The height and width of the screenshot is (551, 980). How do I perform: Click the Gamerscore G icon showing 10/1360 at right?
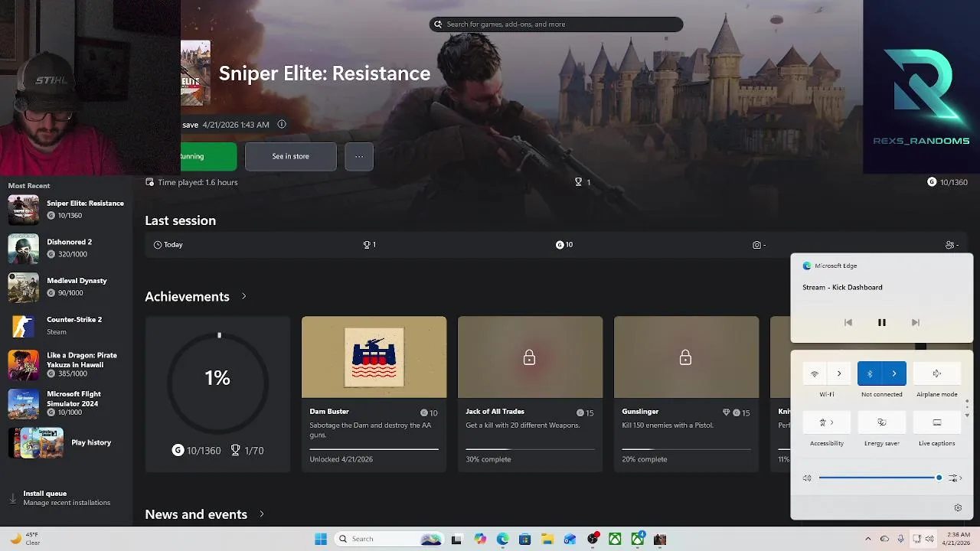[932, 182]
